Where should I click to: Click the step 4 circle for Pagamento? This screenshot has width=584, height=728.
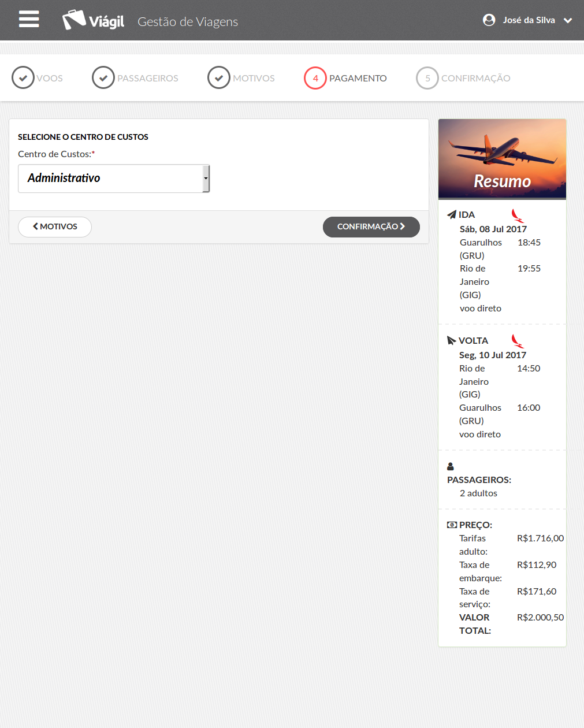coord(315,78)
